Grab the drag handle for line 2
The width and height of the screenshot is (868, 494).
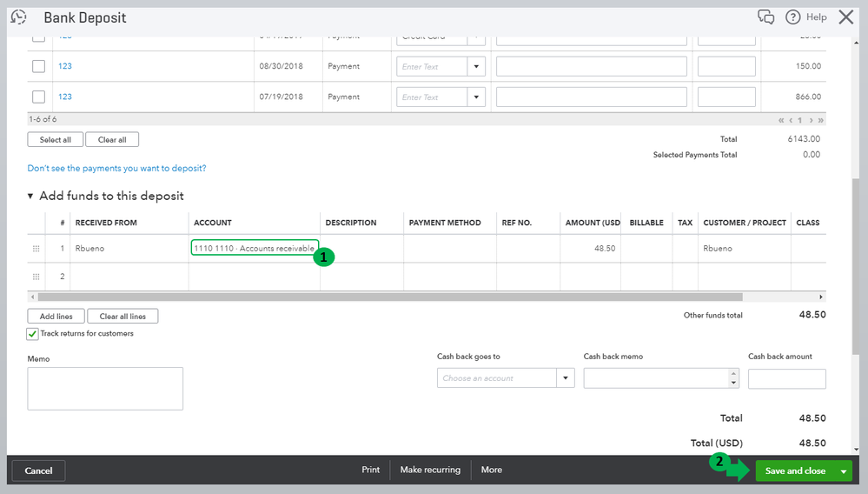(36, 277)
